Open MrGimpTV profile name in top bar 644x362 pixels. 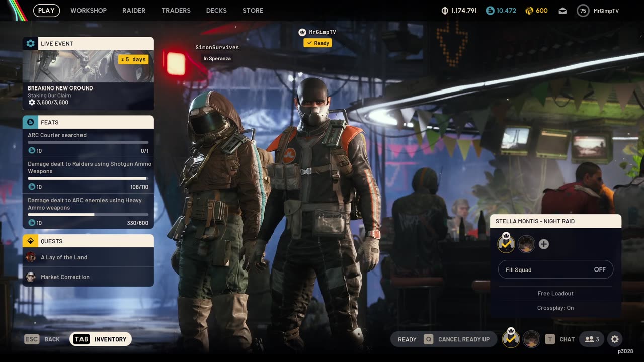[606, 11]
